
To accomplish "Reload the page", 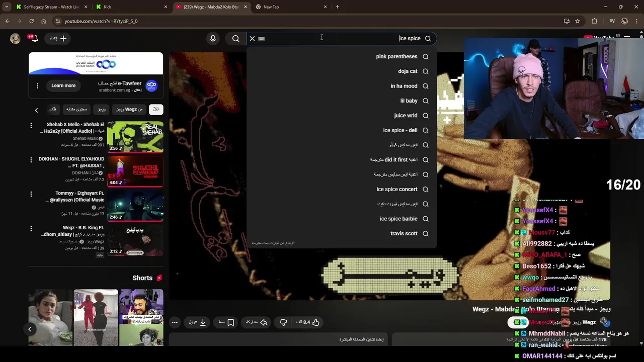I will point(31,21).
